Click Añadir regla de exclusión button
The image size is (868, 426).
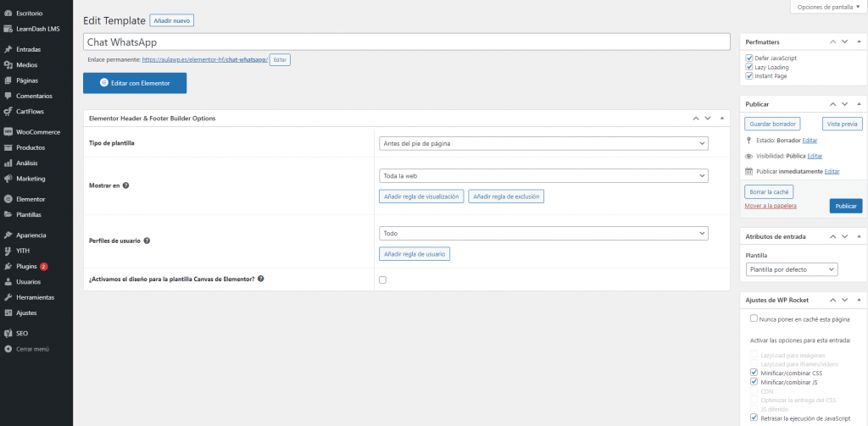(x=506, y=196)
